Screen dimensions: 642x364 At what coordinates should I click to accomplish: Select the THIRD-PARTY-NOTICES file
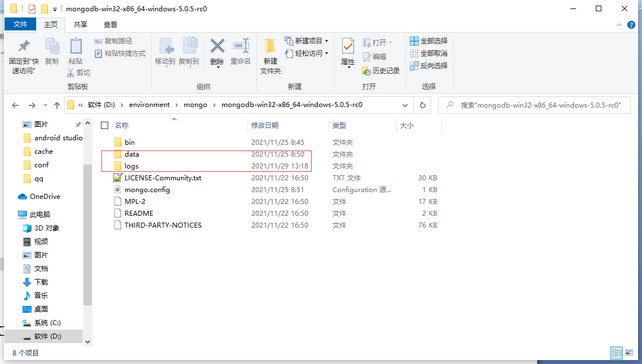pyautogui.click(x=163, y=225)
